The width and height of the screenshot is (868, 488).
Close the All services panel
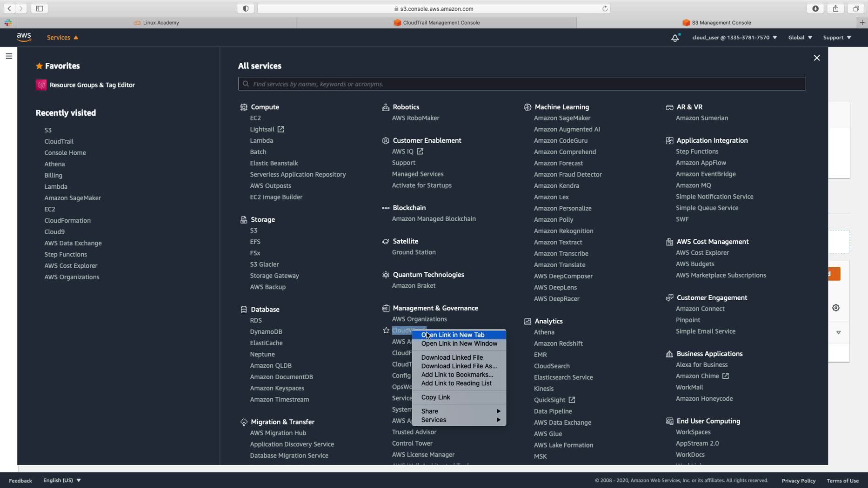pos(817,58)
